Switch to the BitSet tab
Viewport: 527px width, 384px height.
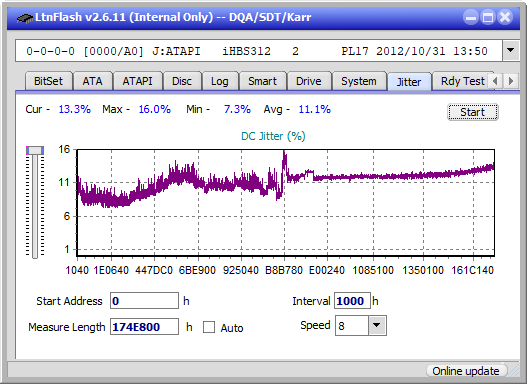coord(48,81)
